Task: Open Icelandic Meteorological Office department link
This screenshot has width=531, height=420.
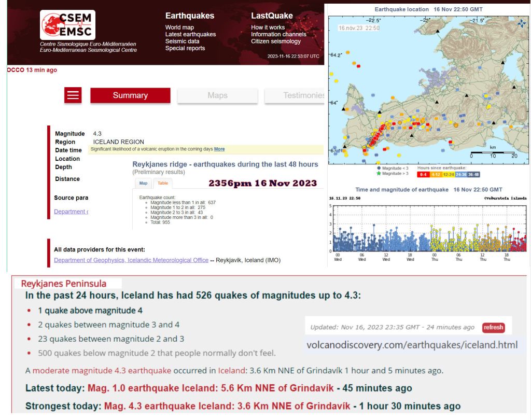Action: pyautogui.click(x=131, y=260)
